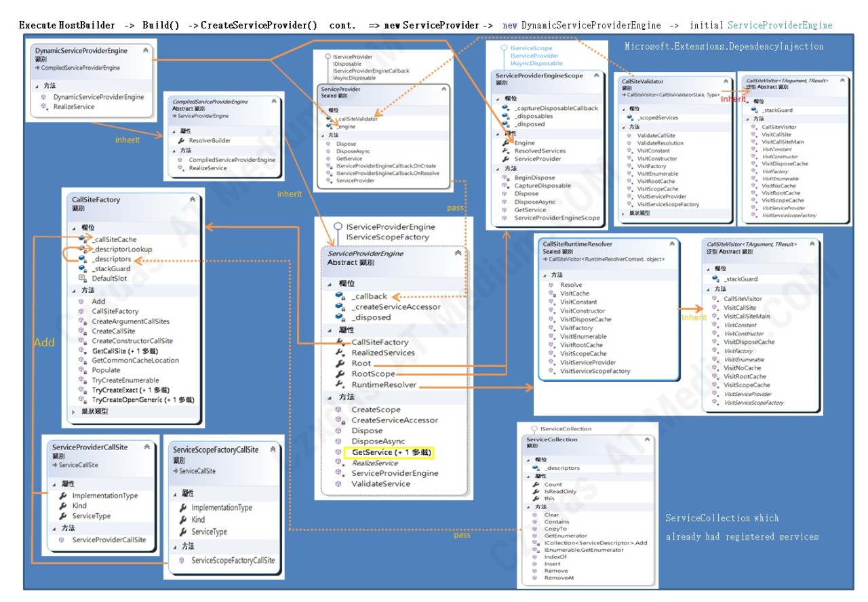
Task: Click the ServiceScopeFactoryCallSite constructor method icon
Action: tap(182, 561)
